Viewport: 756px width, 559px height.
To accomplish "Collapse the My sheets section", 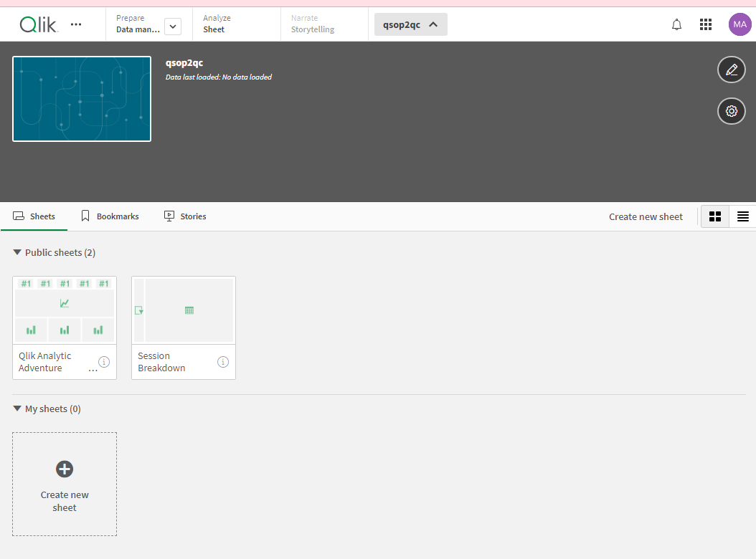I will [17, 408].
